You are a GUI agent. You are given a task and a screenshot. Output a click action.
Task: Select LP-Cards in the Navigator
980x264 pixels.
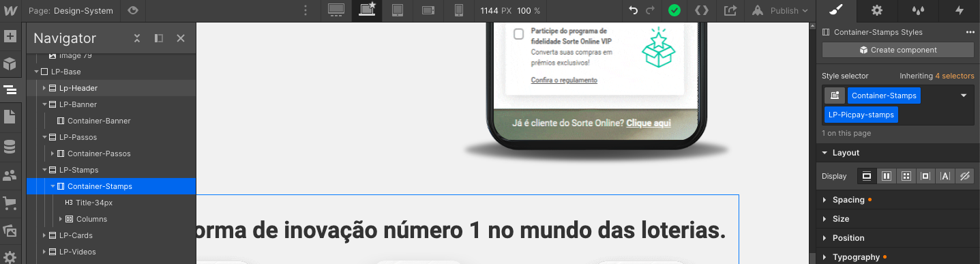click(x=76, y=235)
